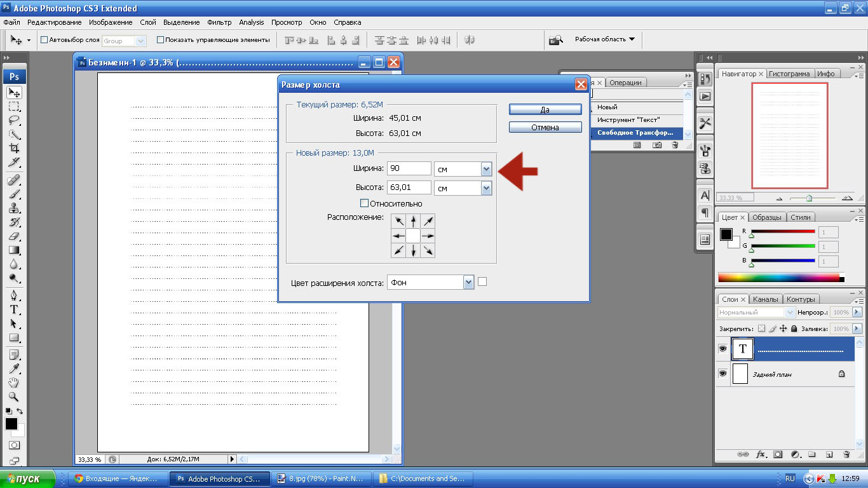Open Цвет расширения холста dropdown
Image resolution: width=868 pixels, height=488 pixels.
pos(469,282)
